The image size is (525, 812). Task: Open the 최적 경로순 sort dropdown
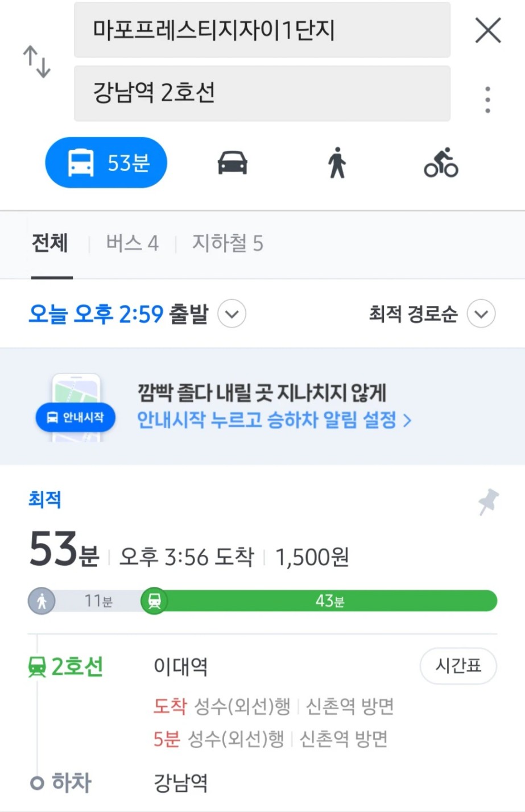(481, 314)
